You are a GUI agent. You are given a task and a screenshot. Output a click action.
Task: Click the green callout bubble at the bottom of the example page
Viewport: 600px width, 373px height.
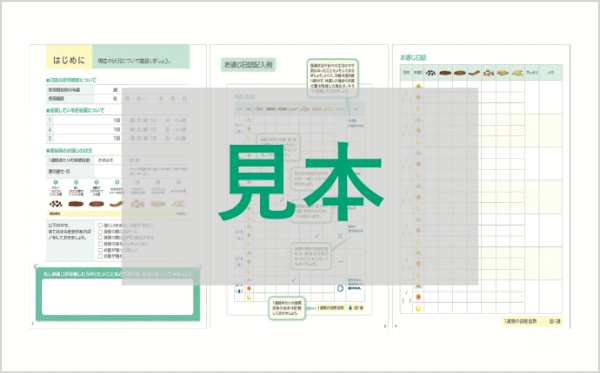coord(287,308)
